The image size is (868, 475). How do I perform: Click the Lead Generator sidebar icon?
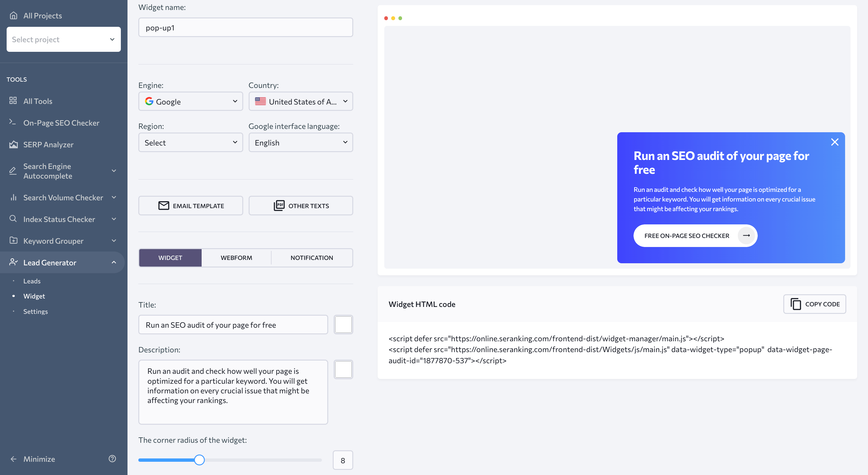(x=13, y=263)
